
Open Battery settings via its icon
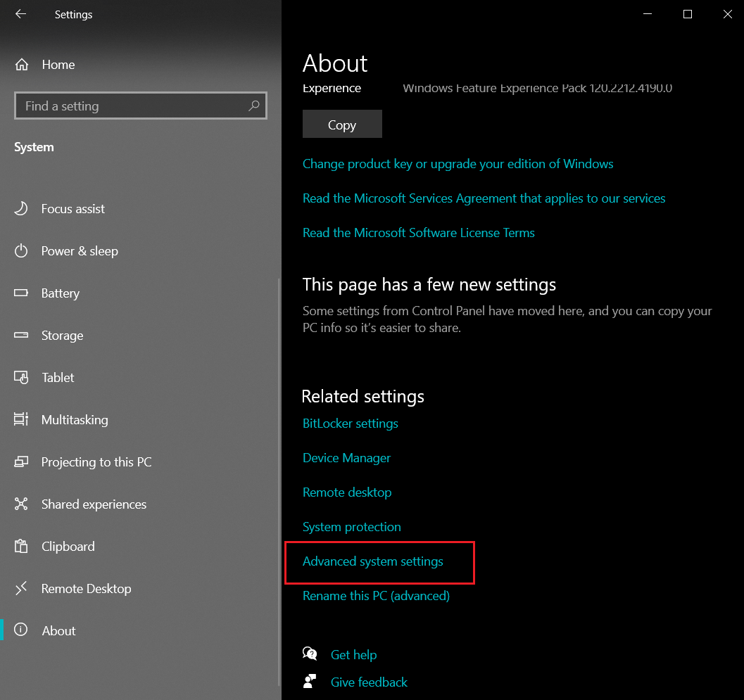coord(22,293)
